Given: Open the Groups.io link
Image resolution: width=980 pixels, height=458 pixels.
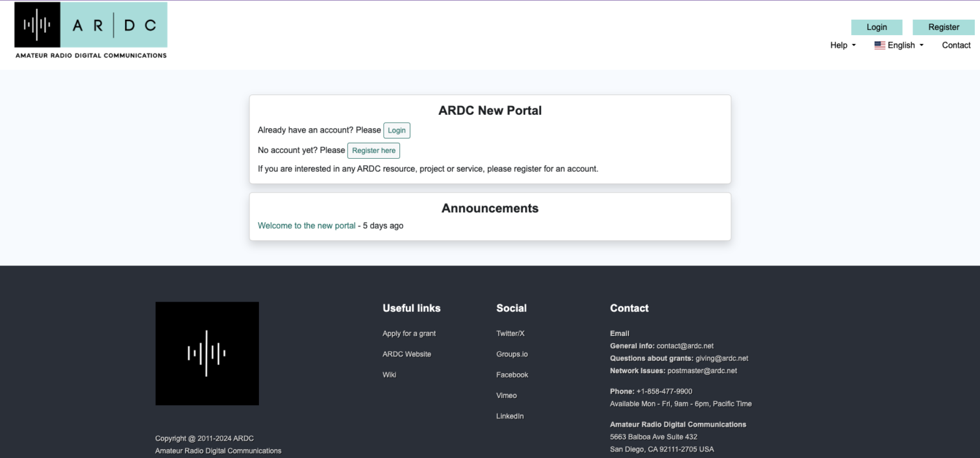Looking at the screenshot, I should coord(512,354).
